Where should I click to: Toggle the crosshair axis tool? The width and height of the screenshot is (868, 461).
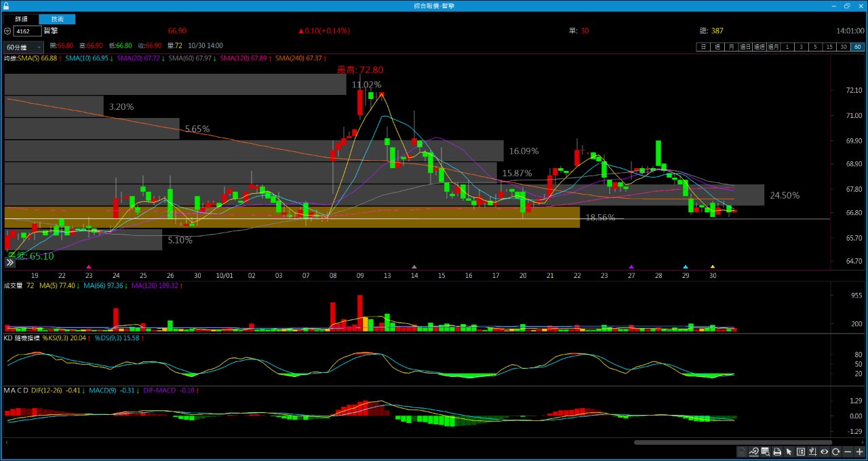[812, 452]
